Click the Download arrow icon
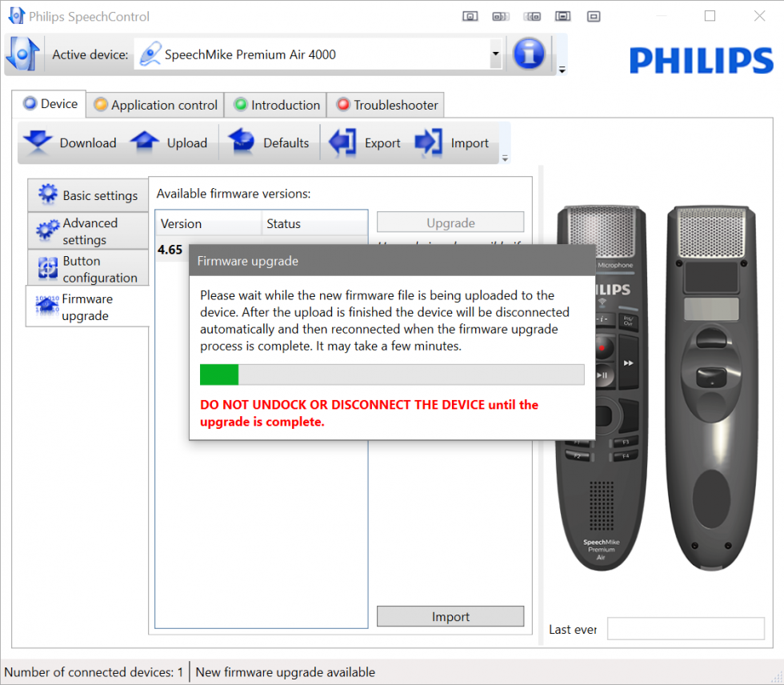Screen dimensions: 784x685 point(37,143)
